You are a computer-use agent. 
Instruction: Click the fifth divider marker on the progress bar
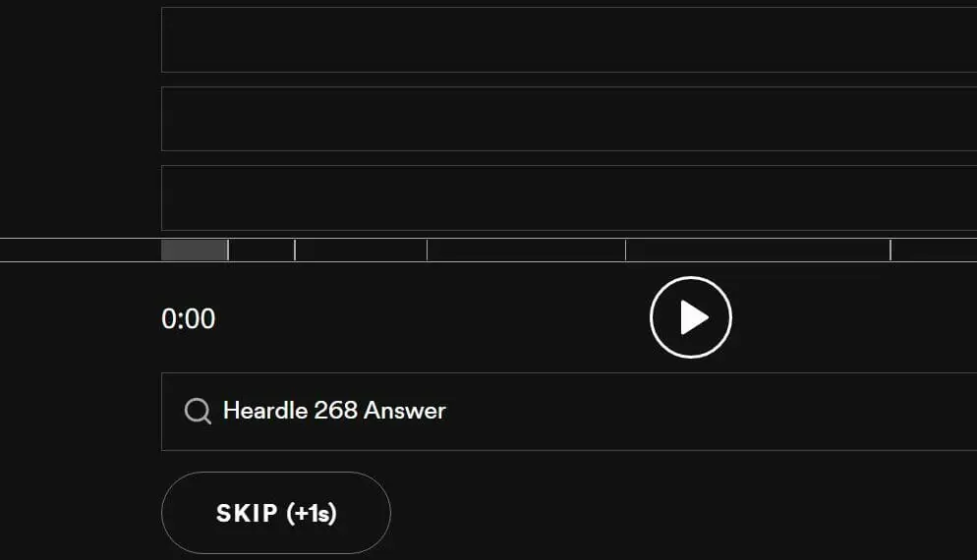point(891,251)
